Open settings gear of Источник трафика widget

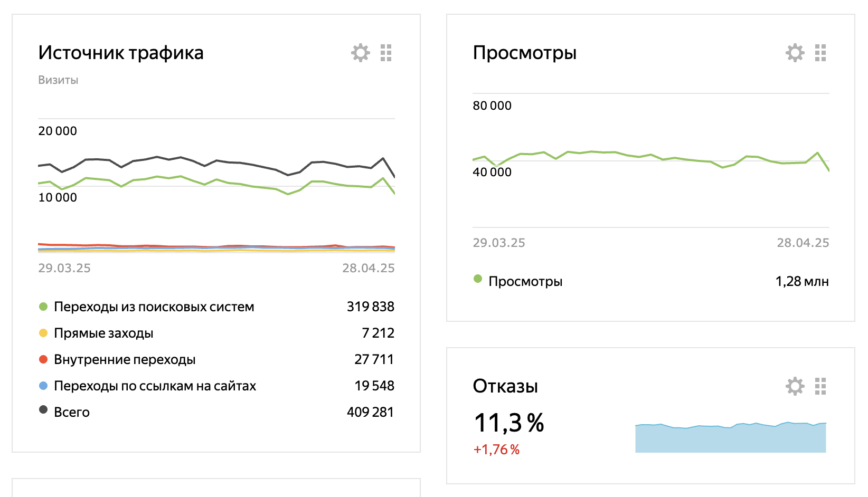tap(361, 53)
